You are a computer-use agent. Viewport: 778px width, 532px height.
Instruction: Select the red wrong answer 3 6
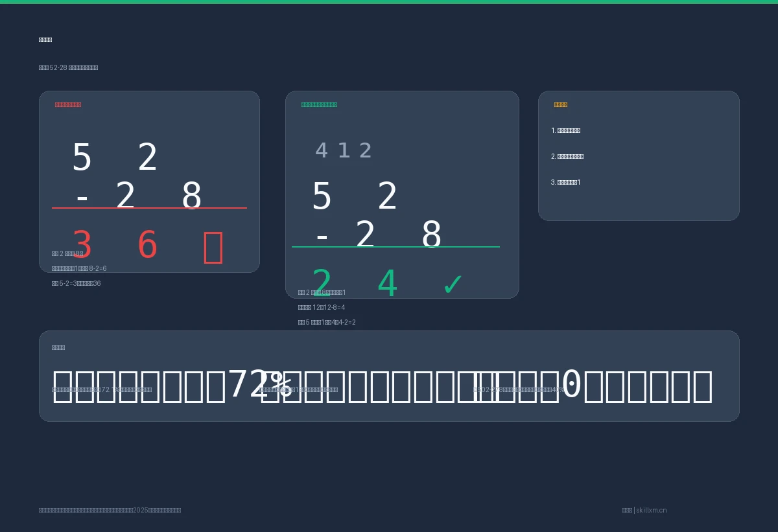tap(115, 246)
